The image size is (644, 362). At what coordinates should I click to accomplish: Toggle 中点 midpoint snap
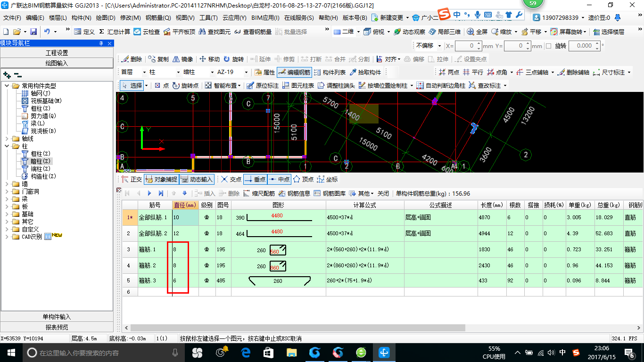click(279, 180)
